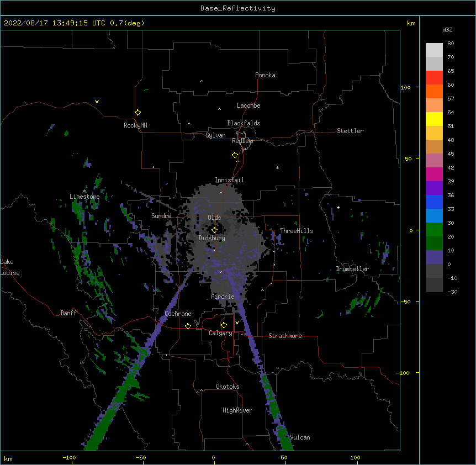Click the Cochrane city label

tap(178, 314)
